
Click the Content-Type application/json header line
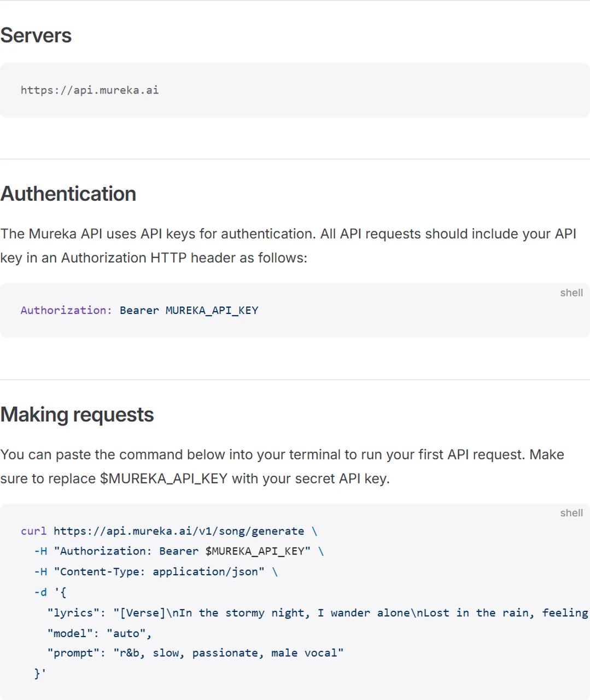pos(156,571)
